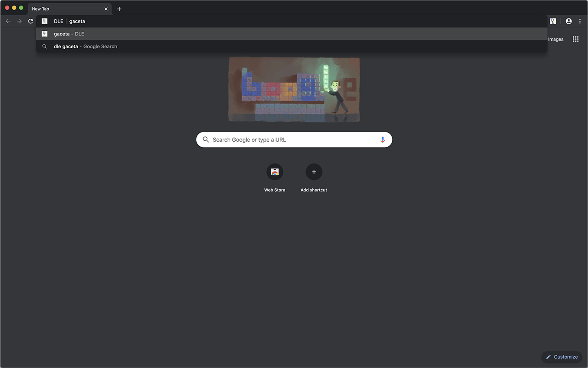Open the Customize button

(x=562, y=356)
